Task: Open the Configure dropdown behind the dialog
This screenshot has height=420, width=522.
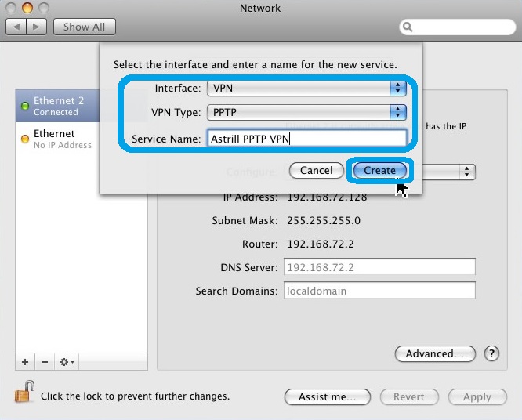Action: tap(449, 172)
